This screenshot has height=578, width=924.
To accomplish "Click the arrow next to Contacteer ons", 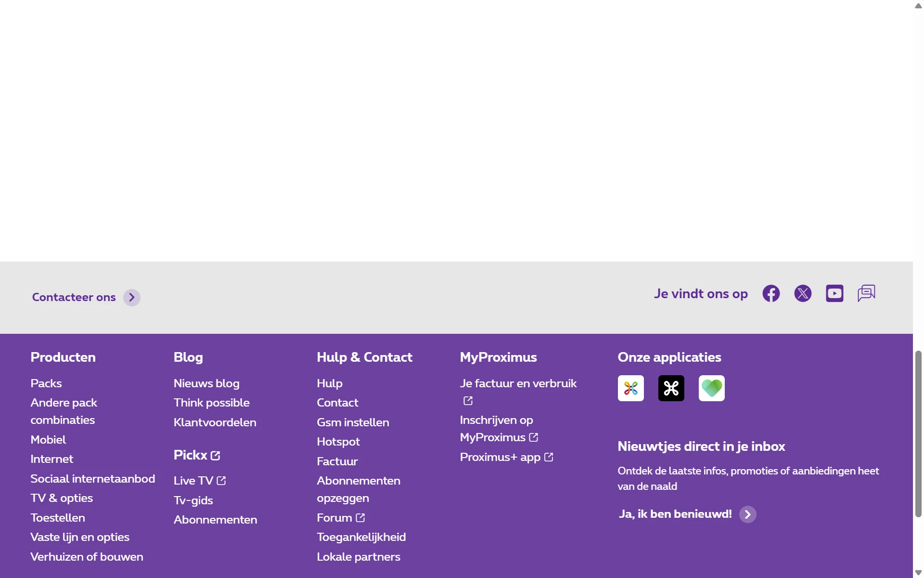I will pyautogui.click(x=131, y=298).
